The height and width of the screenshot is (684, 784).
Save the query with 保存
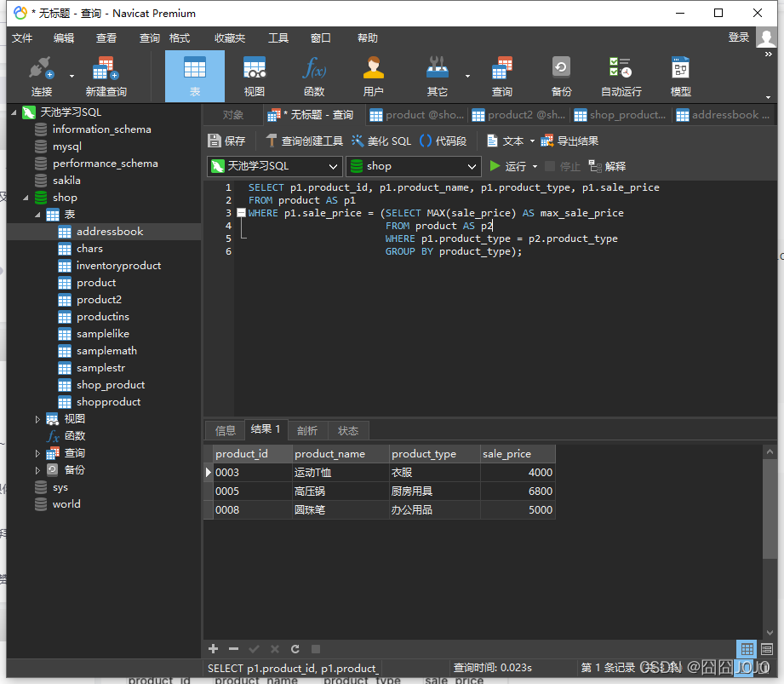[x=226, y=141]
